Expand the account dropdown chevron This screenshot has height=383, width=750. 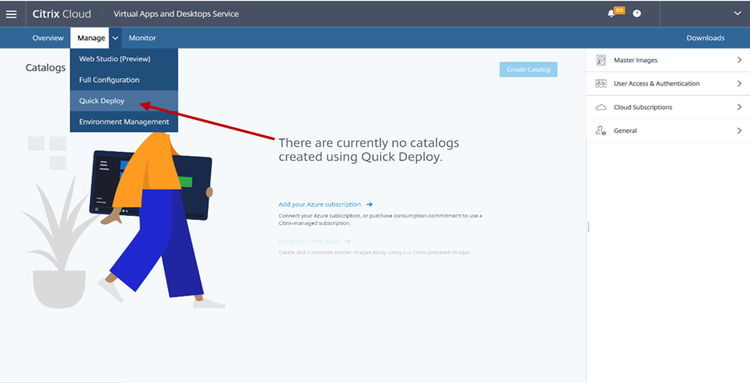coord(738,13)
